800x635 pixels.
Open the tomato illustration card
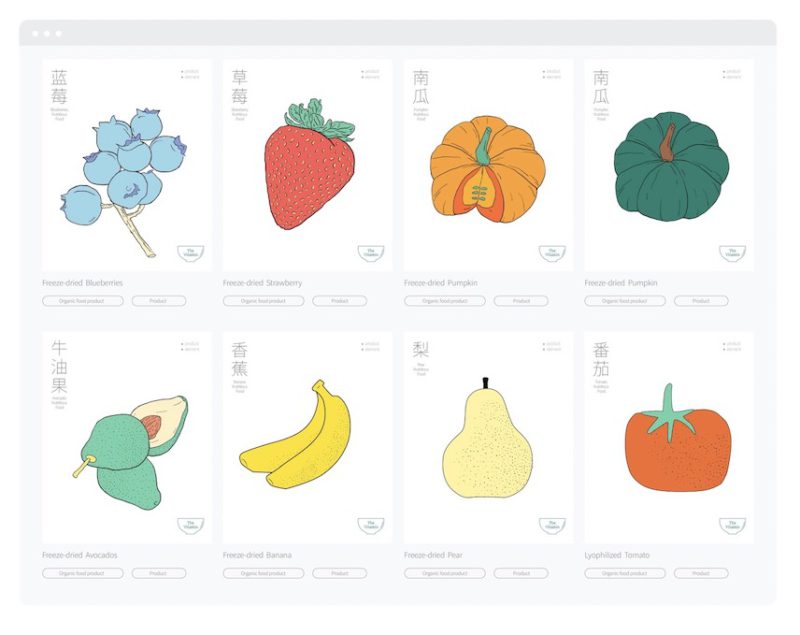pos(668,438)
